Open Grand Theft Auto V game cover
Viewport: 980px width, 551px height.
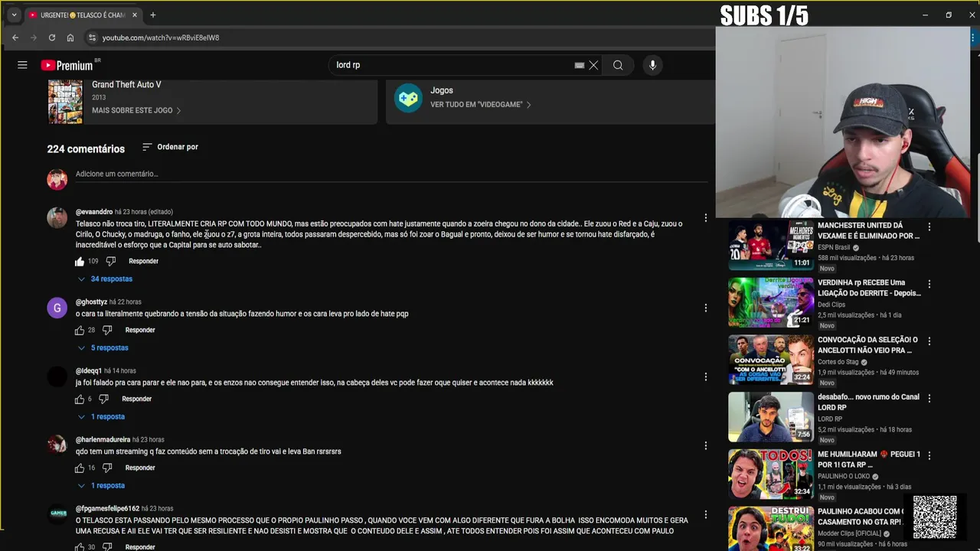click(x=65, y=101)
